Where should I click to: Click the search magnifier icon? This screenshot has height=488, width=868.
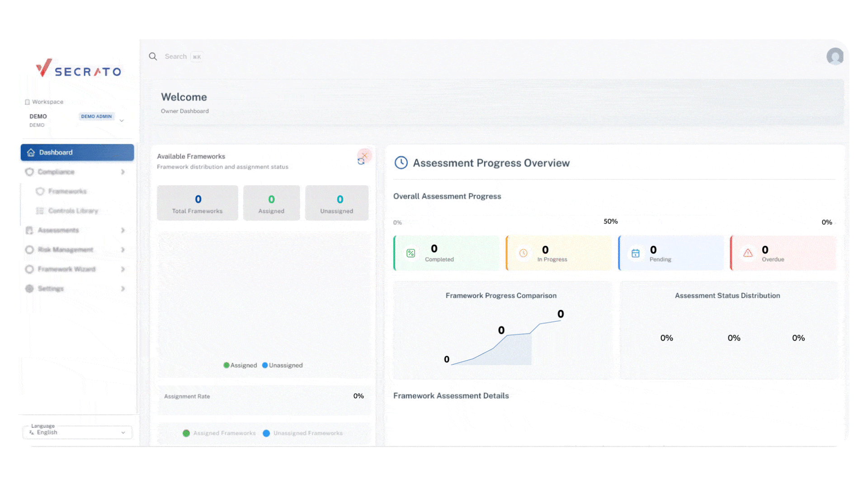point(153,56)
